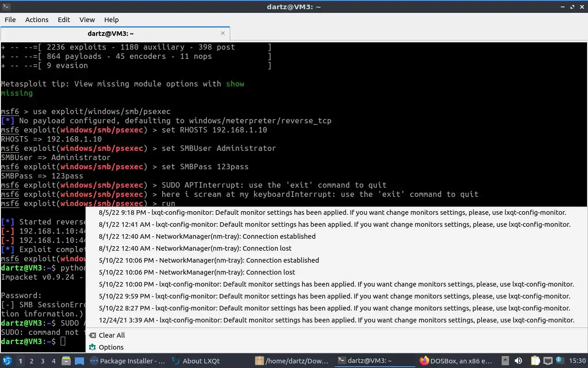The height and width of the screenshot is (368, 588).
Task: Minimize the terminal window
Action: point(564,6)
